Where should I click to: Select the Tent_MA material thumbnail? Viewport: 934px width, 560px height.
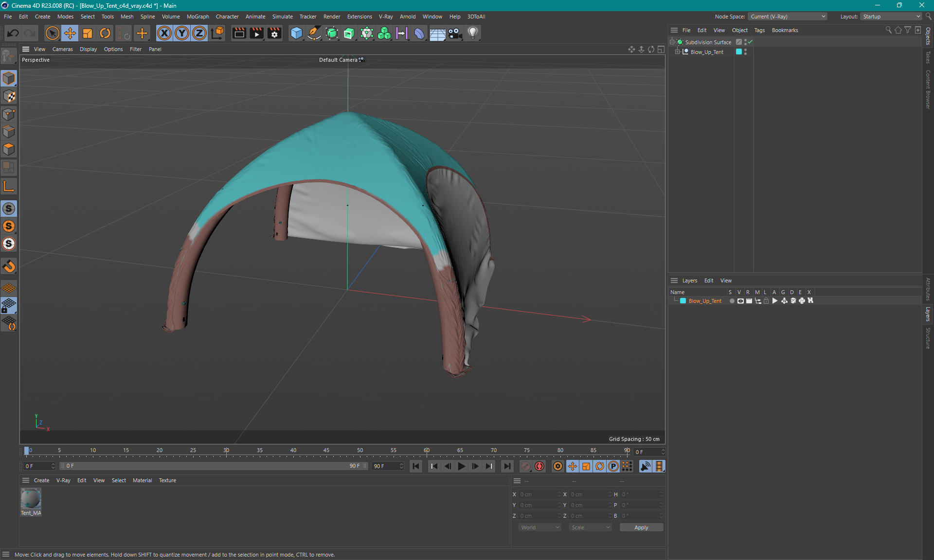pos(31,499)
